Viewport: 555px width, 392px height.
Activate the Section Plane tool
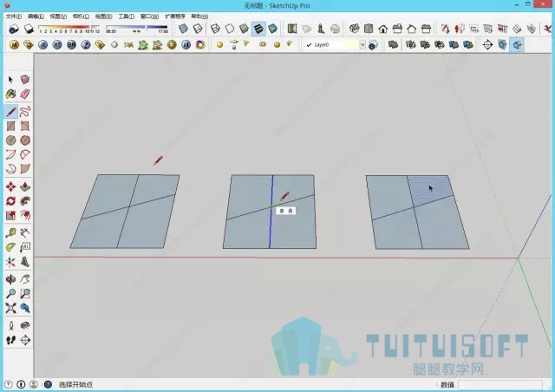point(25,340)
